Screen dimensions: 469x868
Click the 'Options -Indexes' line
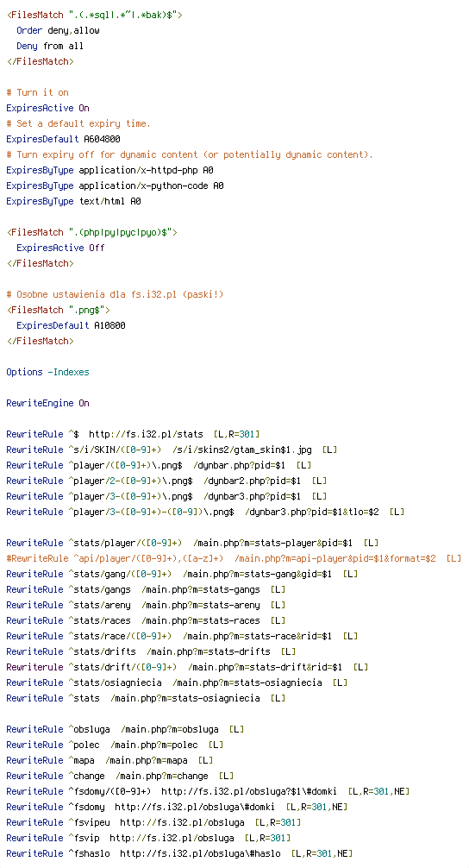tap(47, 372)
